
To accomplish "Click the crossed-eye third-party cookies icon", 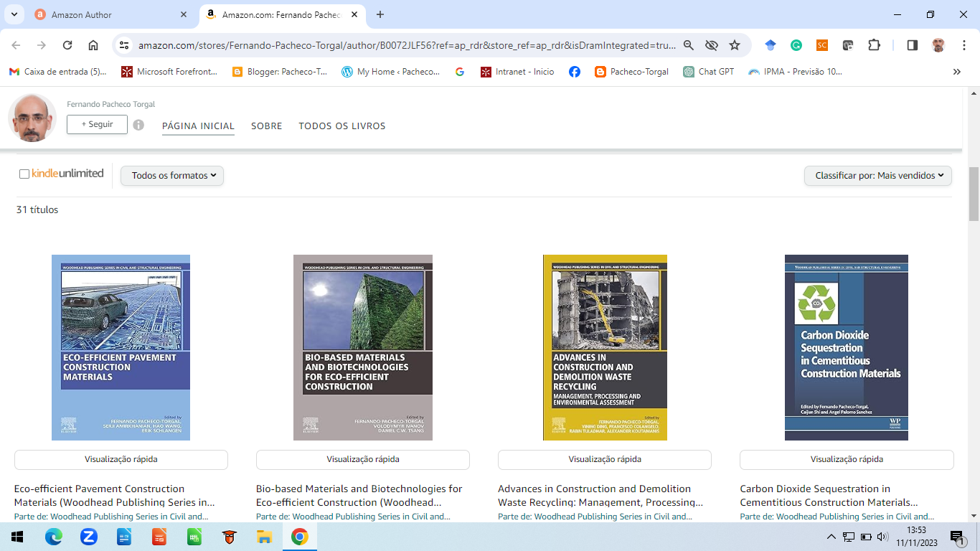I will (712, 45).
